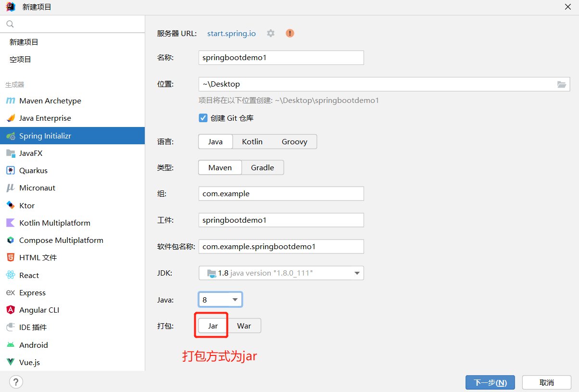Viewport: 579px width, 392px height.
Task: Click the warning icon beside server URL
Action: point(289,33)
